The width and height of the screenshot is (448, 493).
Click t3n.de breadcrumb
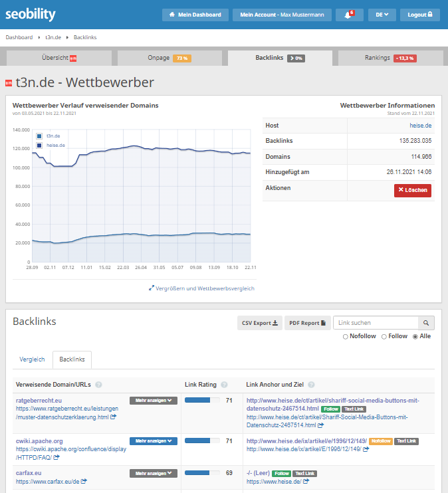coord(53,37)
